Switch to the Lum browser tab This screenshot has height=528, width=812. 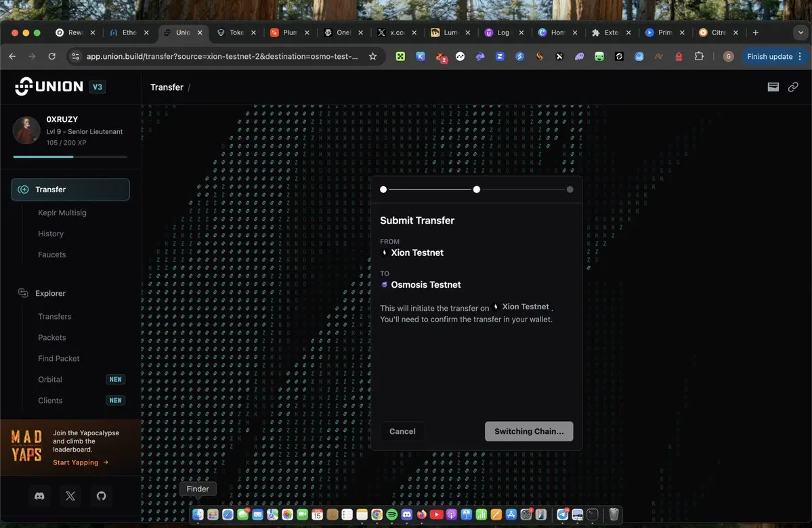coord(450,32)
